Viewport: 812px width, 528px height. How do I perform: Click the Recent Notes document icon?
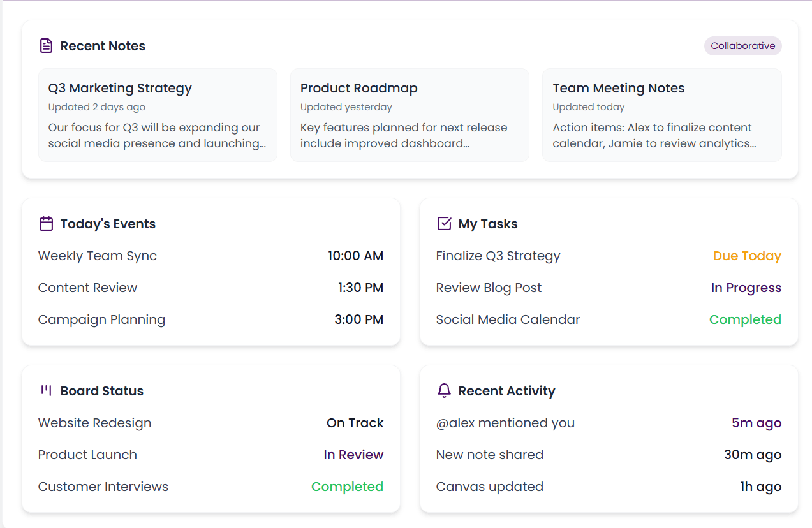pos(46,46)
